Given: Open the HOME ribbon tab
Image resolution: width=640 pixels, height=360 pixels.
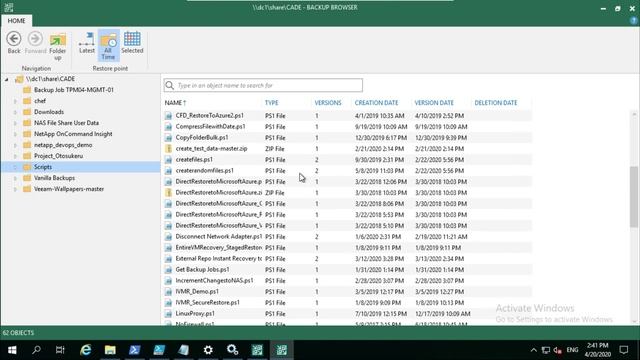Looking at the screenshot, I should [x=16, y=20].
